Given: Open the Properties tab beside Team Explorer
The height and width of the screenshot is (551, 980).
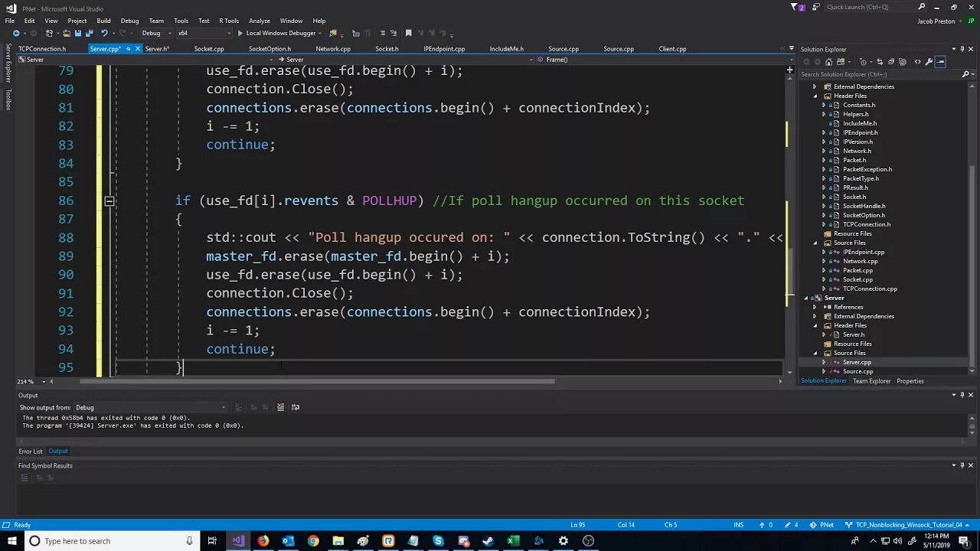Looking at the screenshot, I should [910, 381].
